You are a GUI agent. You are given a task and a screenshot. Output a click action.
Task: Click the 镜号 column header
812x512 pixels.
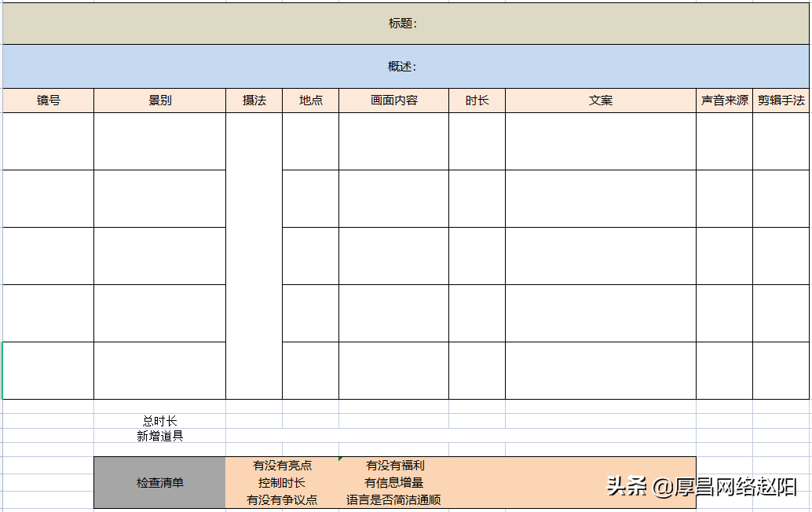[48, 101]
